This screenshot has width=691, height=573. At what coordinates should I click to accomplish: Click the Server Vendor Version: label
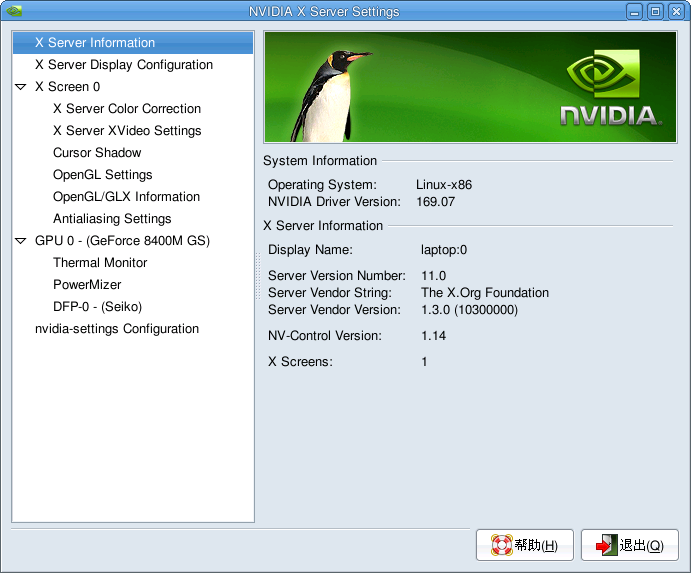(334, 310)
